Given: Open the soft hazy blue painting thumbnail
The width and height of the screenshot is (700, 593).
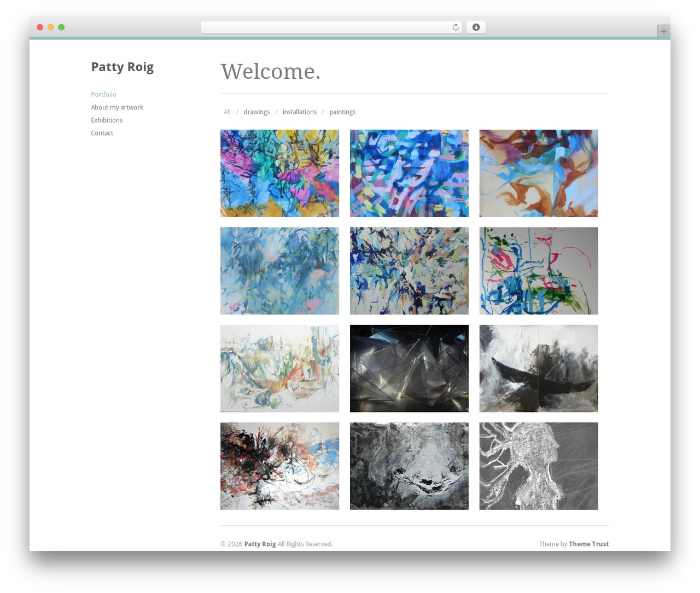Looking at the screenshot, I should point(279,271).
